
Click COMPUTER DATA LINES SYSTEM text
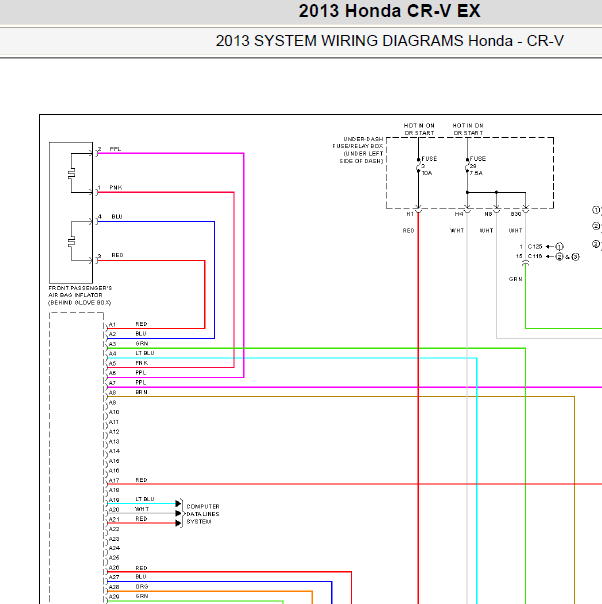coord(203,514)
